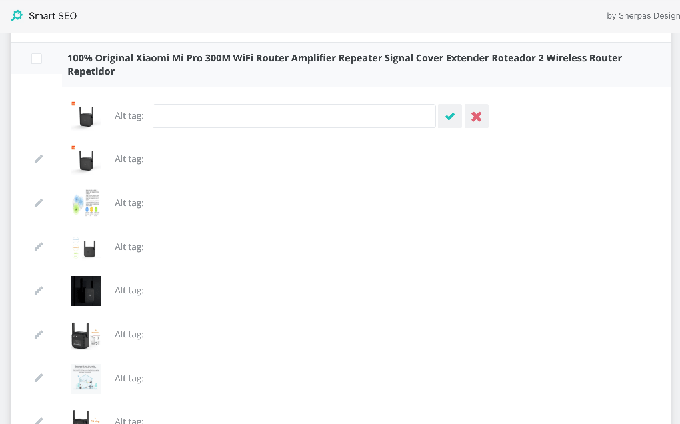Open thumbnail of router with spec list
680x424 pixels.
point(86,247)
